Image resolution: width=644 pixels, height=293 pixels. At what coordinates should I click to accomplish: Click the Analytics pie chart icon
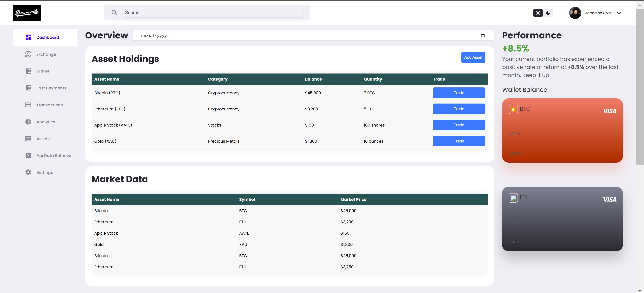28,122
